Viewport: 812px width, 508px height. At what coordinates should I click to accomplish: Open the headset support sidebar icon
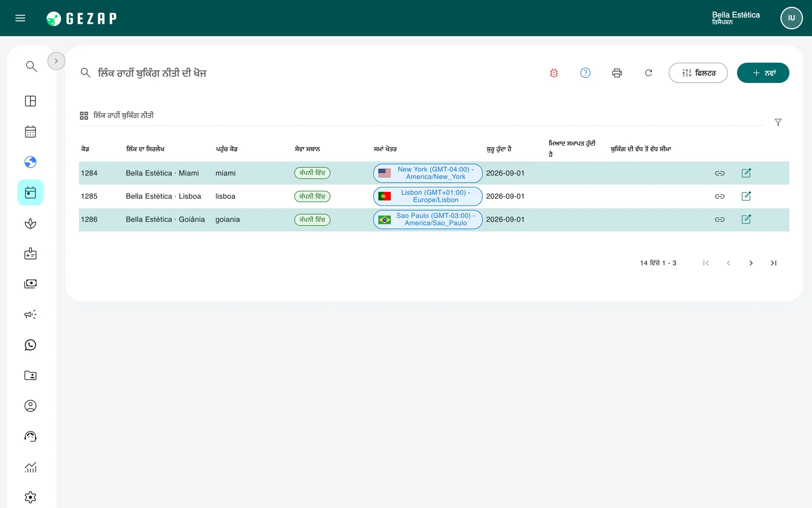pos(30,436)
